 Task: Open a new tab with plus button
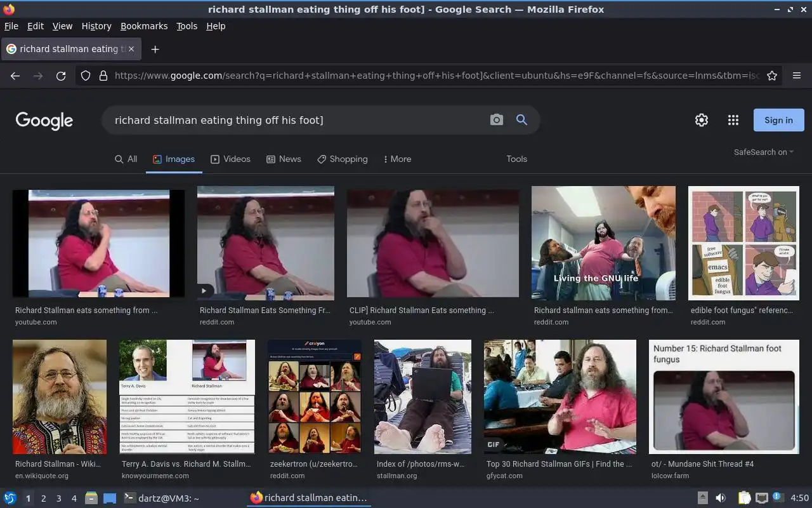155,49
